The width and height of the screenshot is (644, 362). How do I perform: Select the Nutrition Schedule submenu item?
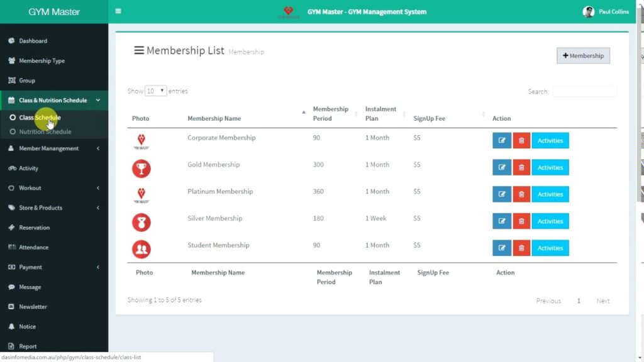point(45,132)
